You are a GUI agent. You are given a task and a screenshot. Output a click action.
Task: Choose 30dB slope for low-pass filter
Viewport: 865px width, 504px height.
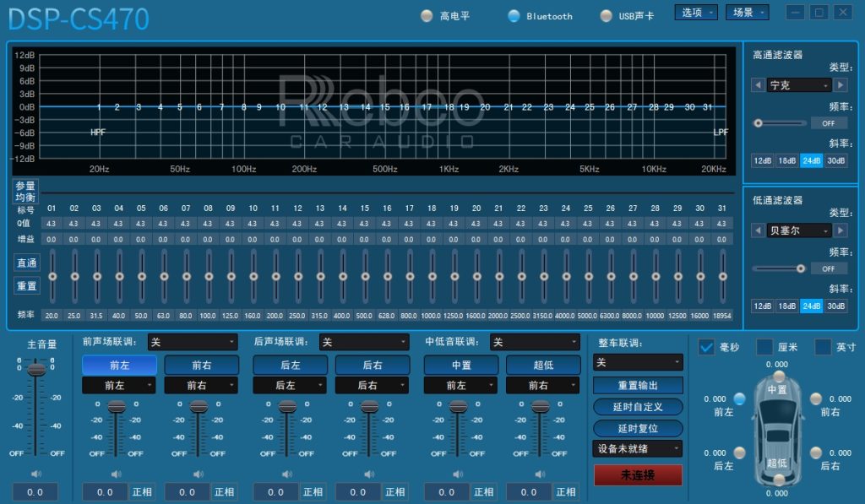click(x=835, y=306)
